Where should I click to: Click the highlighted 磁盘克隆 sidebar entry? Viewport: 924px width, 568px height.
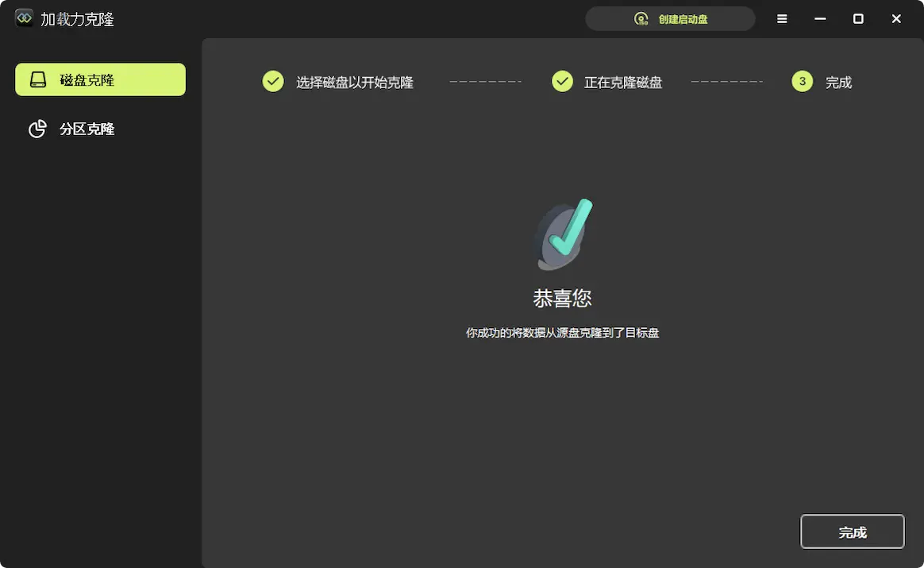100,79
